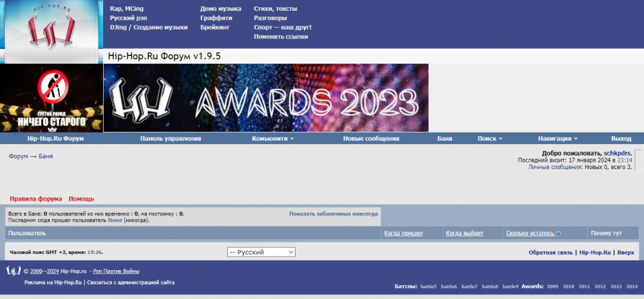Click Выход to log out

coord(621,139)
